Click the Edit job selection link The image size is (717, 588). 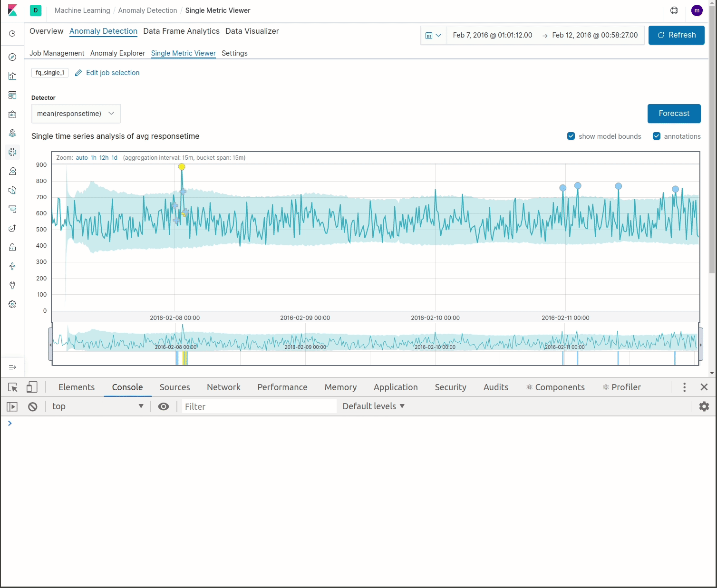coord(112,72)
